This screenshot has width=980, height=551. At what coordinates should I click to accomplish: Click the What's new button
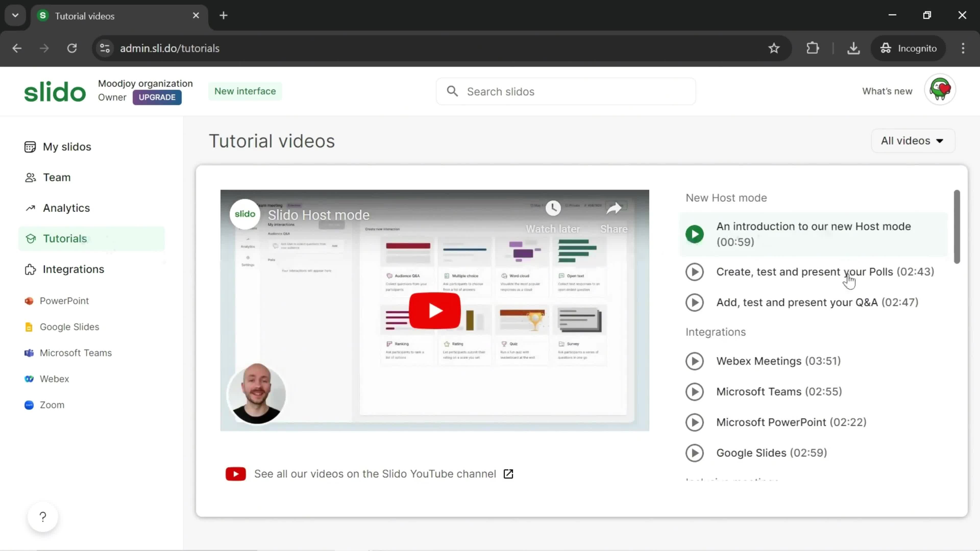click(x=887, y=91)
